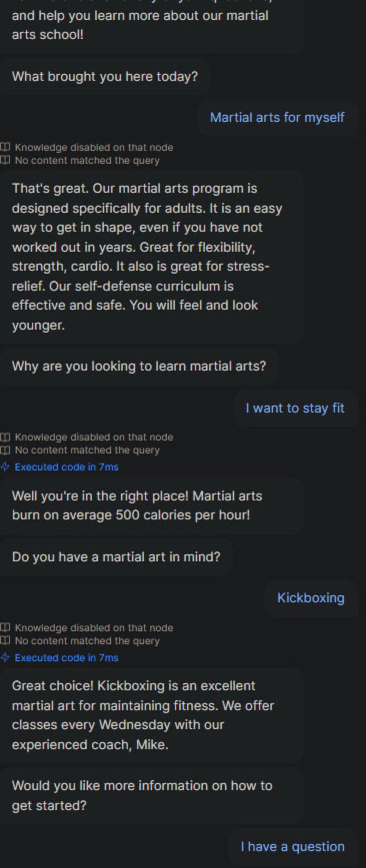This screenshot has height=868, width=366.
Task: Click the book icon beside third 'Knowledge disabled on that node'
Action: click(5, 628)
